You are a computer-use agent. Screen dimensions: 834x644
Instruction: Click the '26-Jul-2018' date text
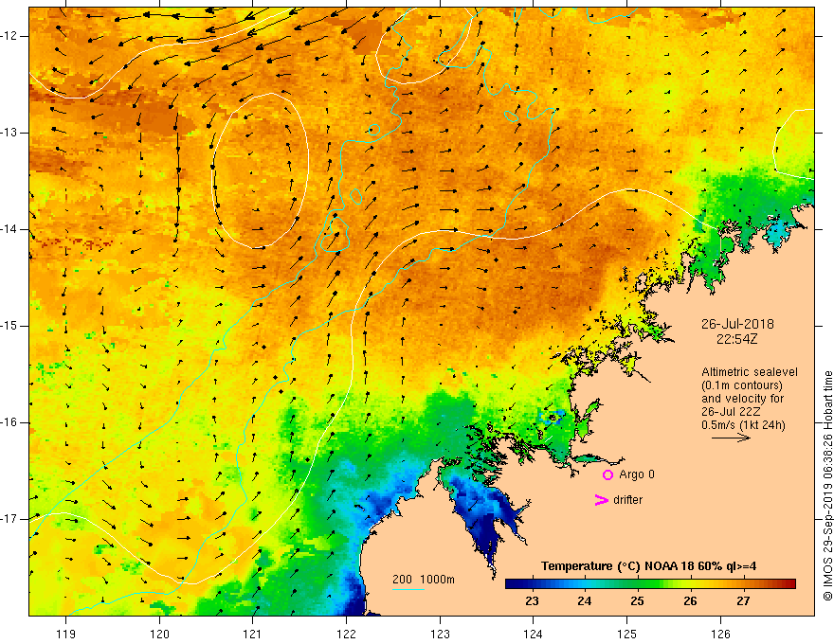coord(737,324)
